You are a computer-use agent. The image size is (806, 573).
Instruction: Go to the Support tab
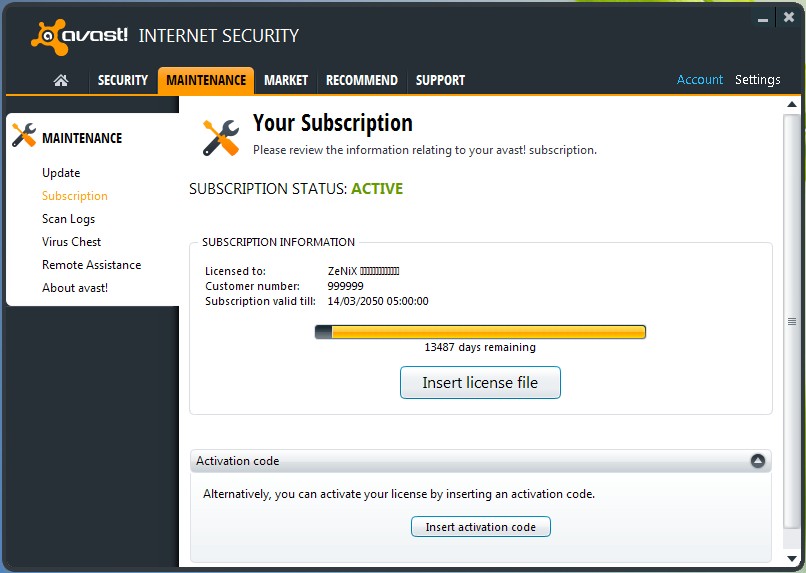click(x=441, y=80)
